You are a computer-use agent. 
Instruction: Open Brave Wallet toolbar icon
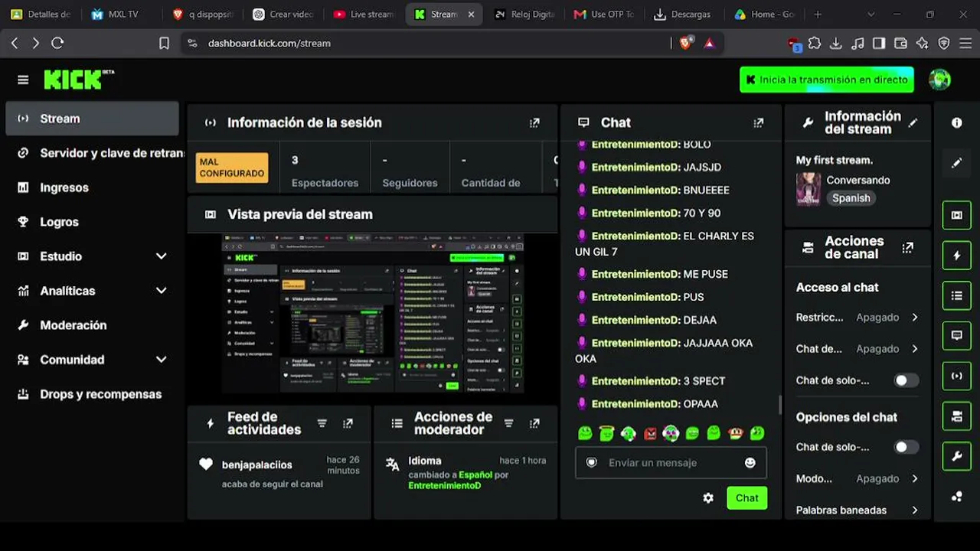pyautogui.click(x=900, y=44)
